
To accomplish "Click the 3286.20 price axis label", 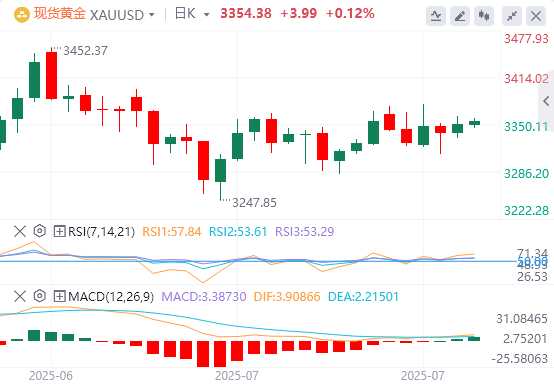I will point(526,173).
